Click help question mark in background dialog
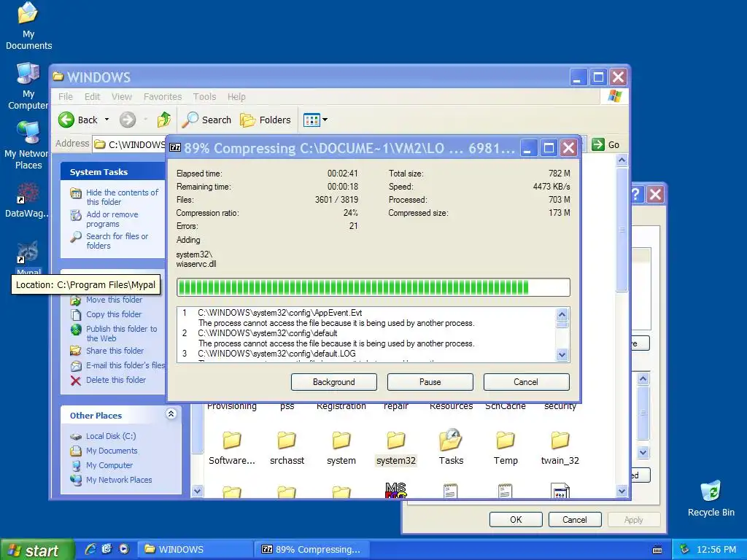This screenshot has width=747, height=560. pyautogui.click(x=636, y=194)
